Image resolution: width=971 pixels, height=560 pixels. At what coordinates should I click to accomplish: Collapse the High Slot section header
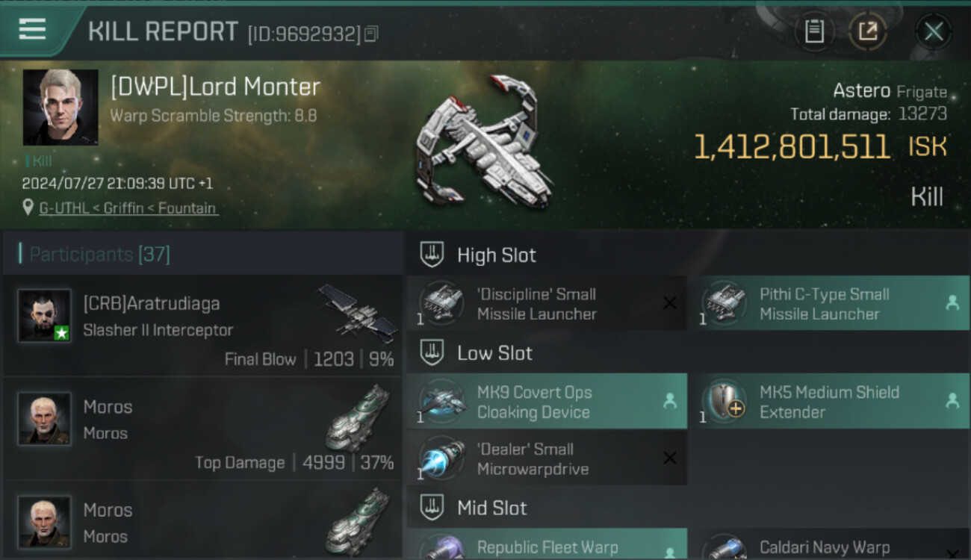687,255
